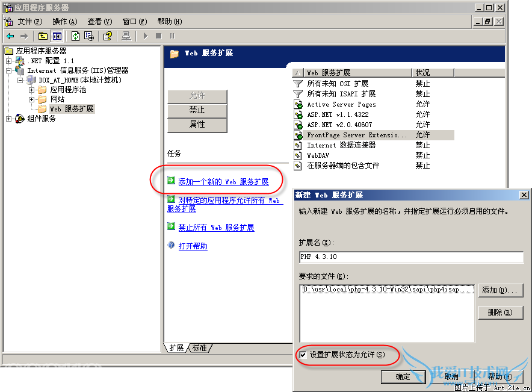532x392 pixels.
Task: Switch to the 标准 tab
Action: click(200, 348)
